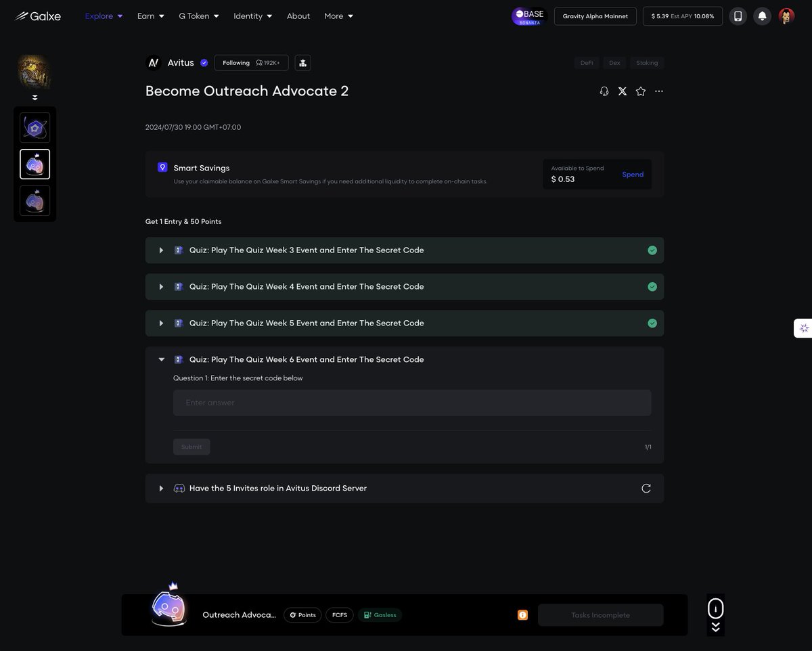Screen dimensions: 812x651
Task: Click the quiz icon beside Week 6
Action: pos(179,360)
